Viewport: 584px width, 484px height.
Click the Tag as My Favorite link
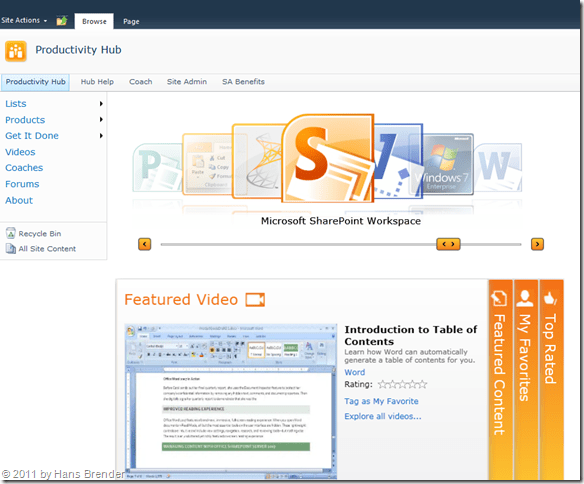coord(381,401)
